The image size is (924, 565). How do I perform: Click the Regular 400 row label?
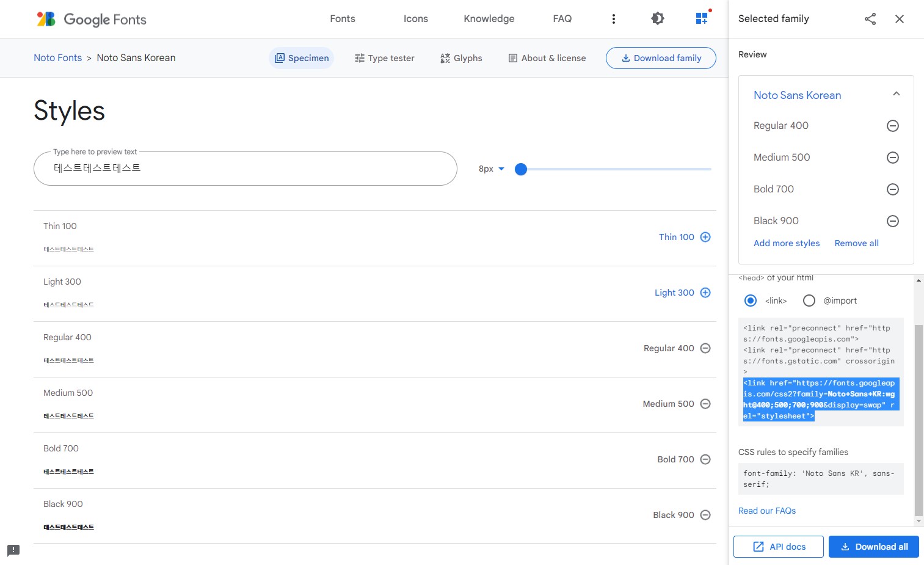(x=67, y=337)
